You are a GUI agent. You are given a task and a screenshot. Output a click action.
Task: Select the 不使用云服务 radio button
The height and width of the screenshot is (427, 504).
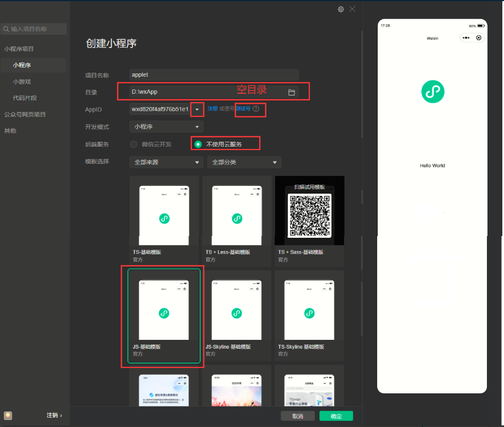[x=199, y=145]
